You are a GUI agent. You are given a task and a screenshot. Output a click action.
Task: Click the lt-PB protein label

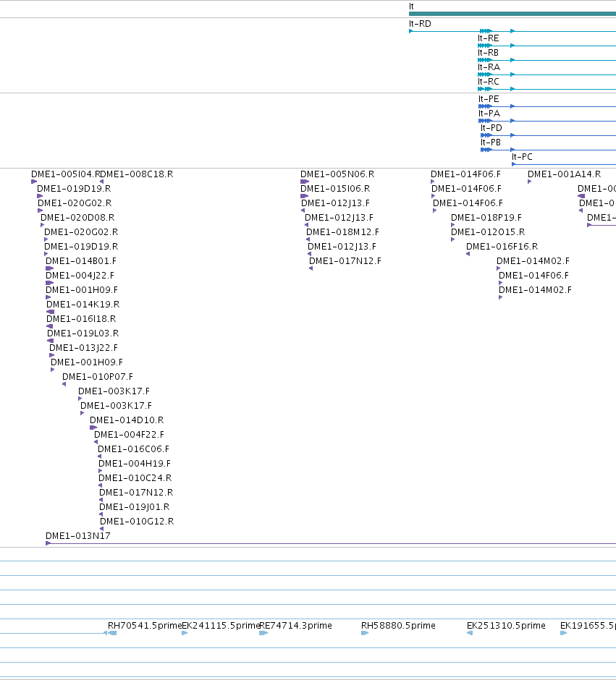[491, 143]
